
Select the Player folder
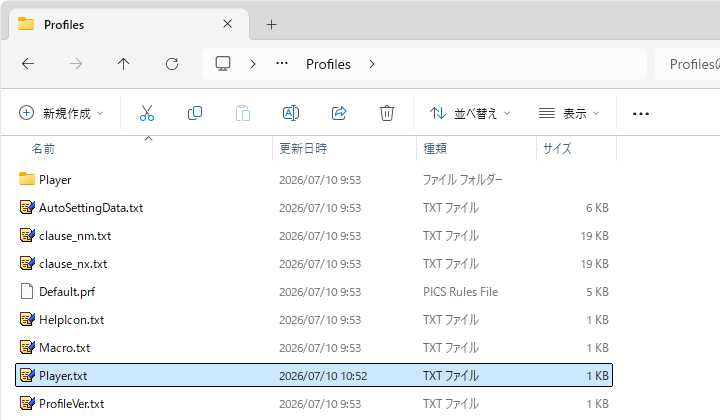[55, 180]
